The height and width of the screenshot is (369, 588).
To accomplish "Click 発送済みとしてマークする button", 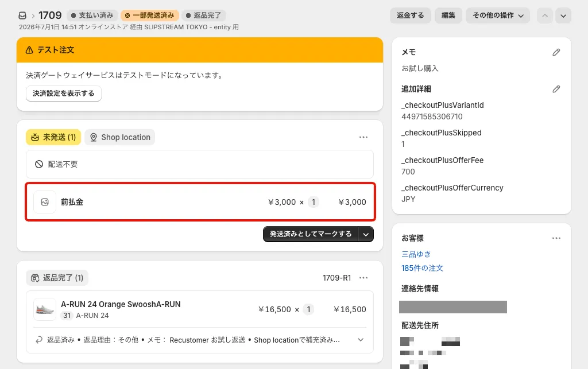I will (311, 234).
